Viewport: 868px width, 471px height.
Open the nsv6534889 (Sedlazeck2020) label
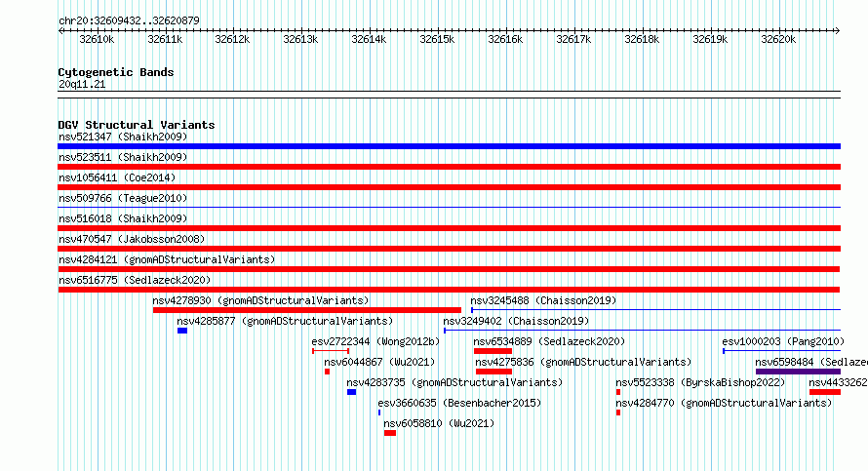pyautogui.click(x=549, y=341)
